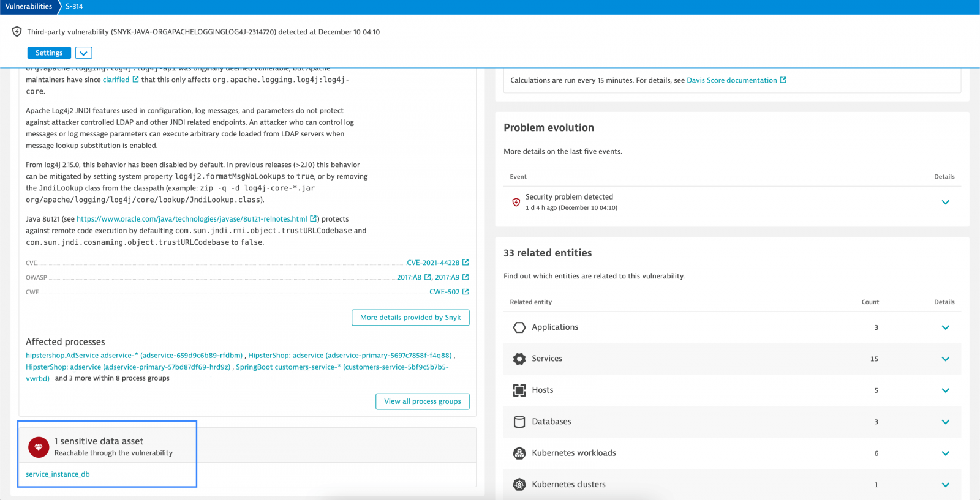980x500 pixels.
Task: Expand the Services row details
Action: pos(945,359)
